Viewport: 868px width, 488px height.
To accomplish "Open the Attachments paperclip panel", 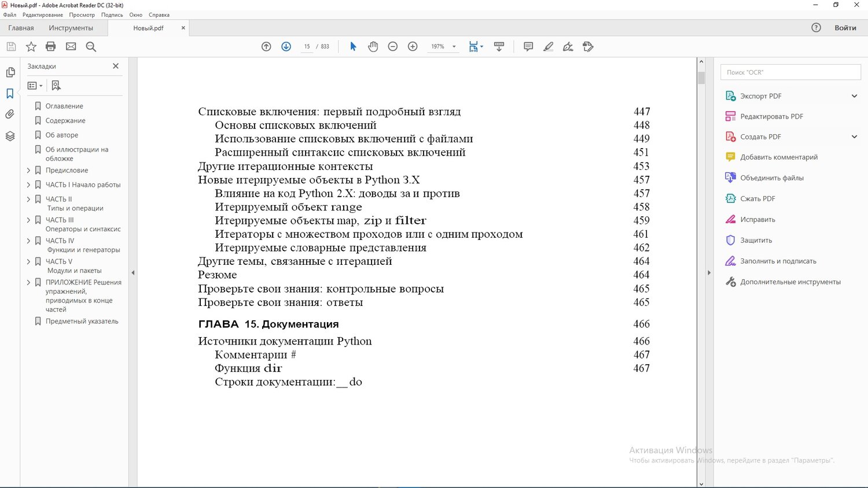I will [x=10, y=114].
